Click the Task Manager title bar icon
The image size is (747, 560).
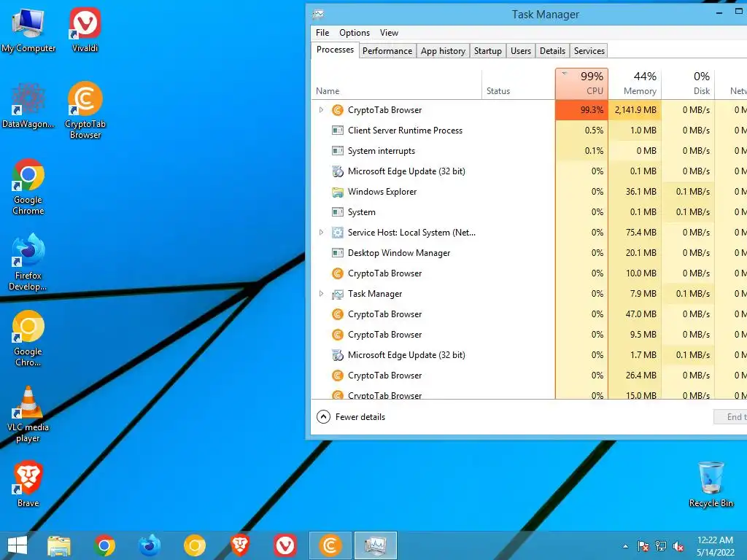(x=318, y=15)
